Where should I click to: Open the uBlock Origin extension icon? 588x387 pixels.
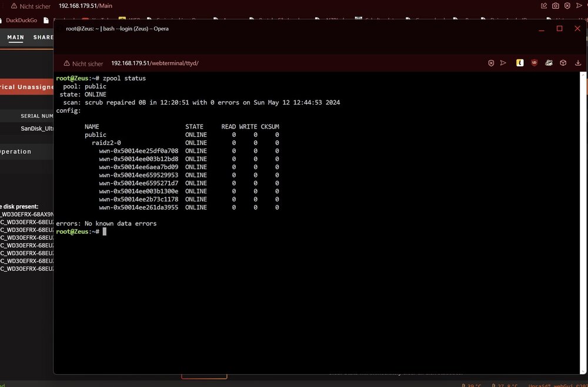[534, 63]
